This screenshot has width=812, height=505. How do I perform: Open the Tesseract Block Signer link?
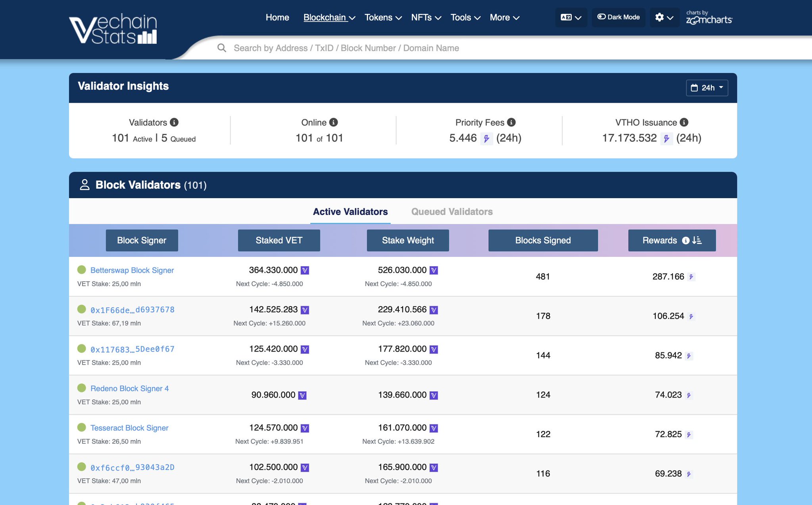coord(129,428)
